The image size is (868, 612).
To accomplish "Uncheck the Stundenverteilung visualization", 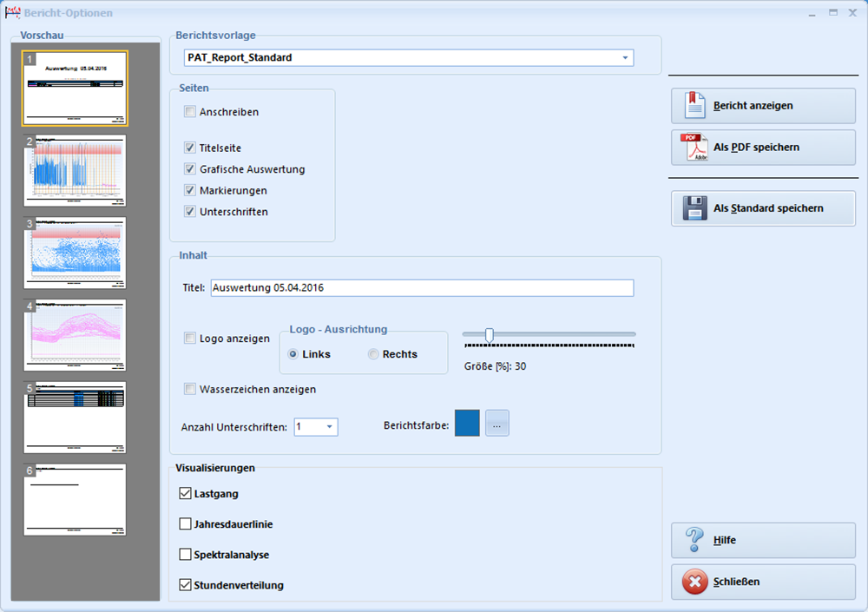I will coord(186,585).
